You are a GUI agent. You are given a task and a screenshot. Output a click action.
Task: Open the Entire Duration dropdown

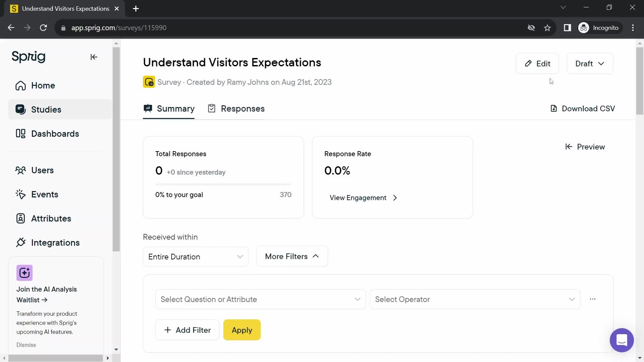pos(196,257)
